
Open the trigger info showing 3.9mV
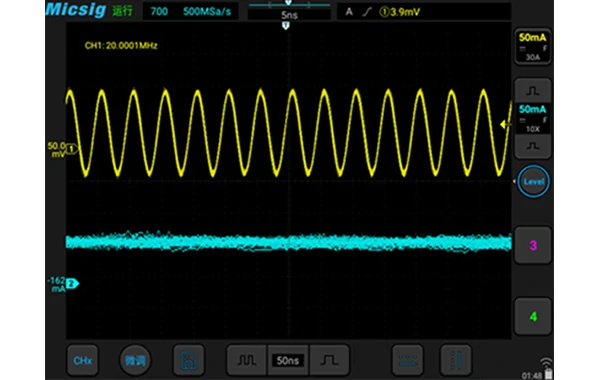coord(424,12)
